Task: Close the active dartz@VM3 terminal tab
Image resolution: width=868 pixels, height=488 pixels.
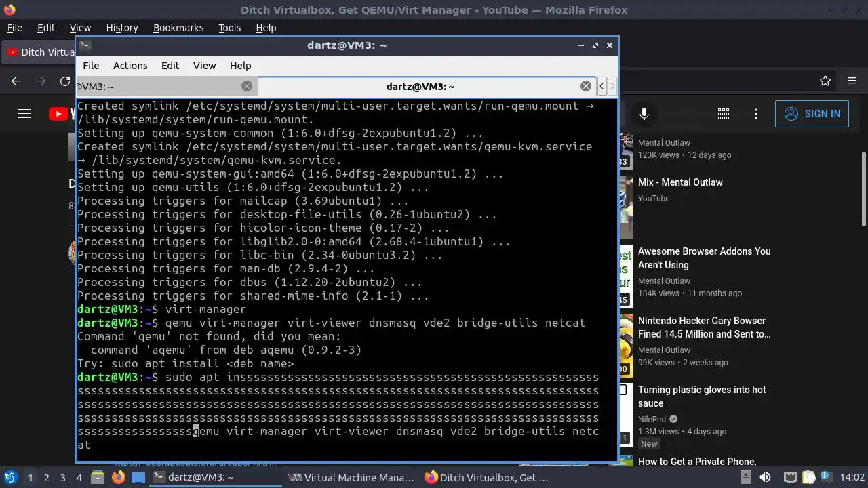Action: coord(585,86)
